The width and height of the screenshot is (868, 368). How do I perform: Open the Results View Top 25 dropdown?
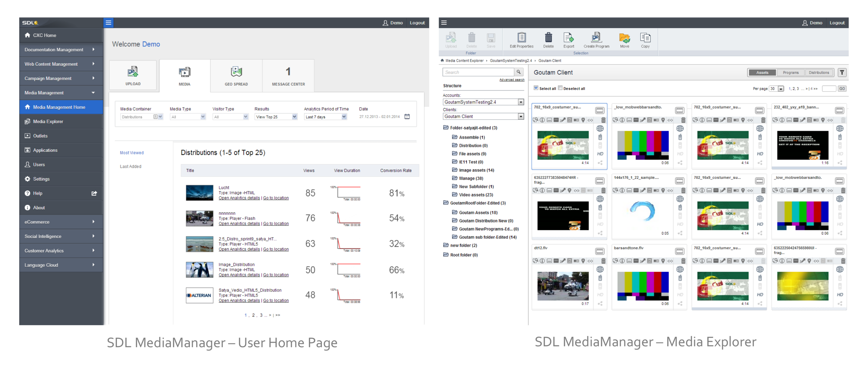point(276,117)
